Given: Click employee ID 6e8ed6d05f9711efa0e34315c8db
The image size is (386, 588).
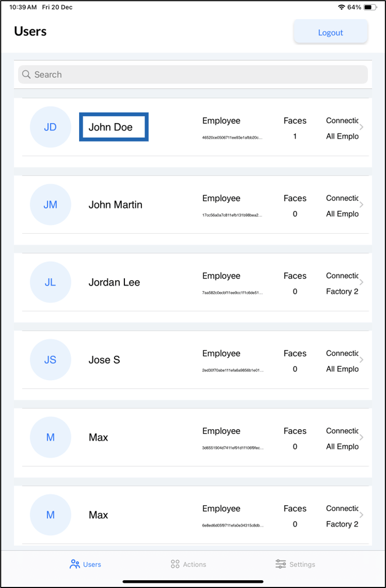Looking at the screenshot, I should pyautogui.click(x=233, y=526).
